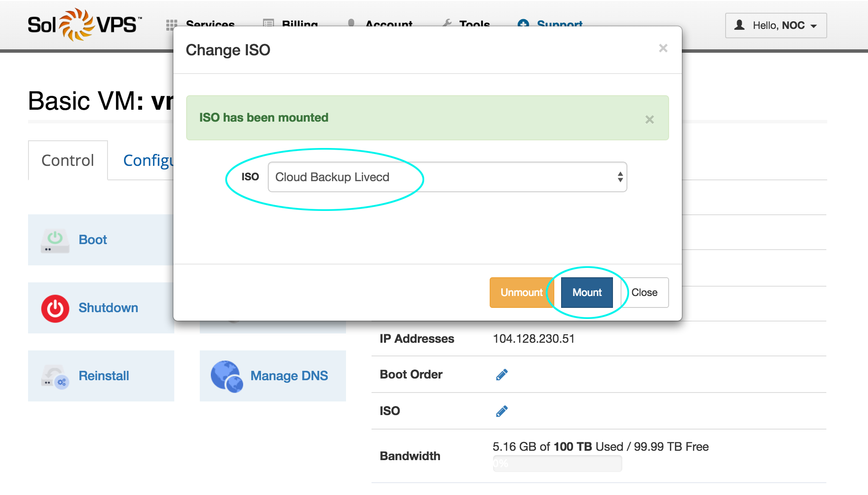This screenshot has height=495, width=868.
Task: Click the red Shutdown power icon
Action: click(x=55, y=308)
